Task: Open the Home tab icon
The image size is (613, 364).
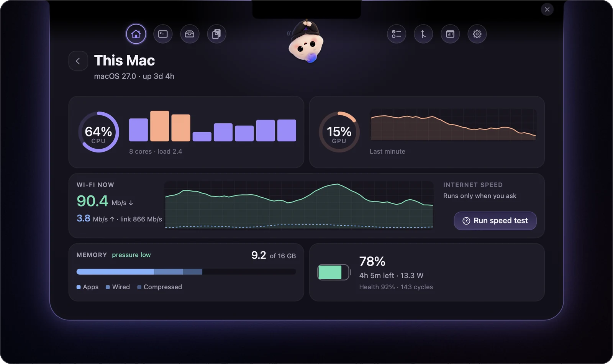Action: 136,34
